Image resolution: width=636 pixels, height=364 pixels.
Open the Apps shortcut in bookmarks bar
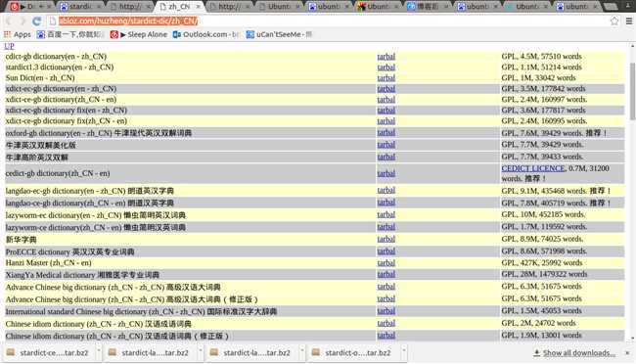click(18, 34)
